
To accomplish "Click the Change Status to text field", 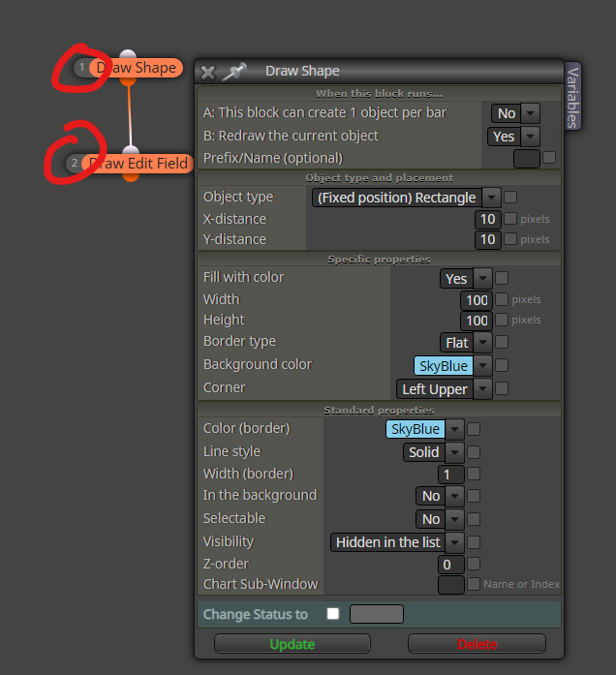I will [x=377, y=614].
